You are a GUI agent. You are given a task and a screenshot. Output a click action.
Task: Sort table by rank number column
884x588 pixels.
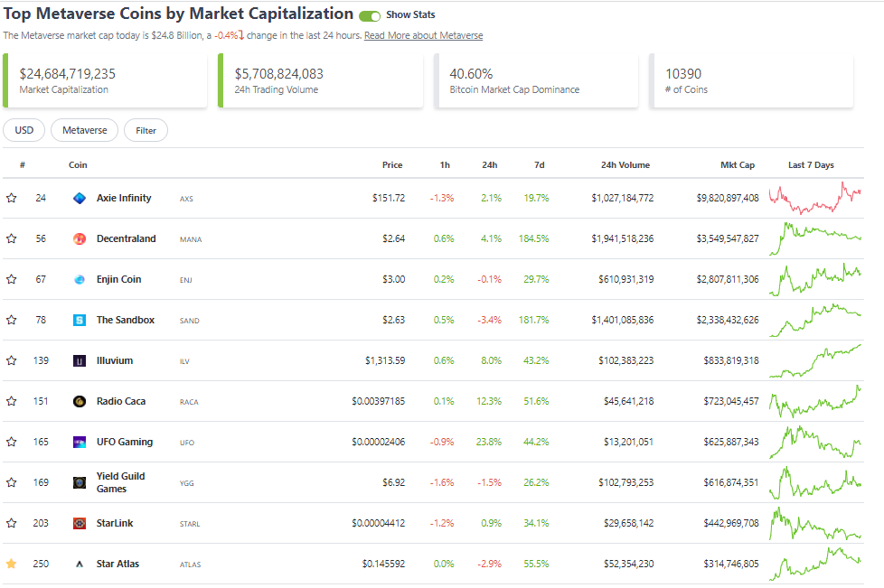tap(23, 165)
